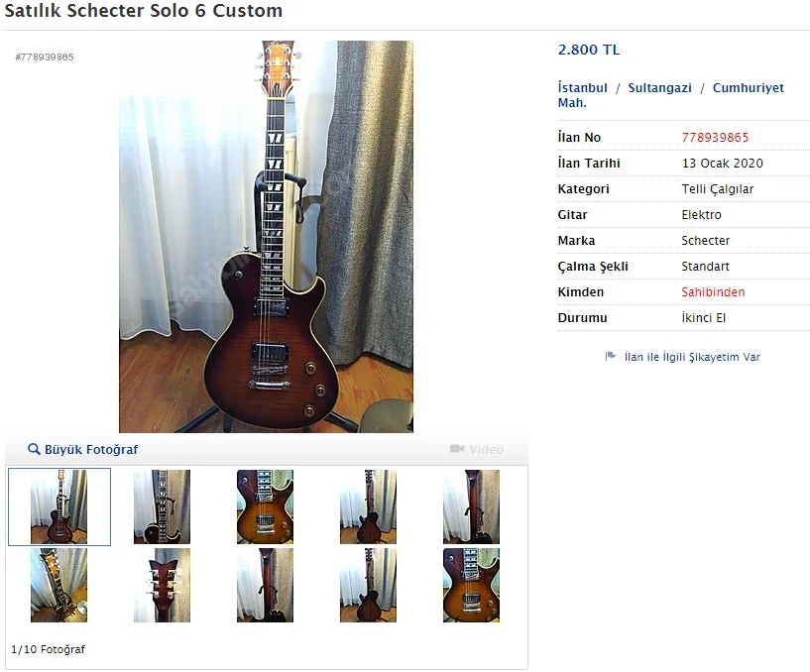Click the magnifier icon beside Büyük Fotoğraf
This screenshot has height=672, width=810.
[x=34, y=449]
